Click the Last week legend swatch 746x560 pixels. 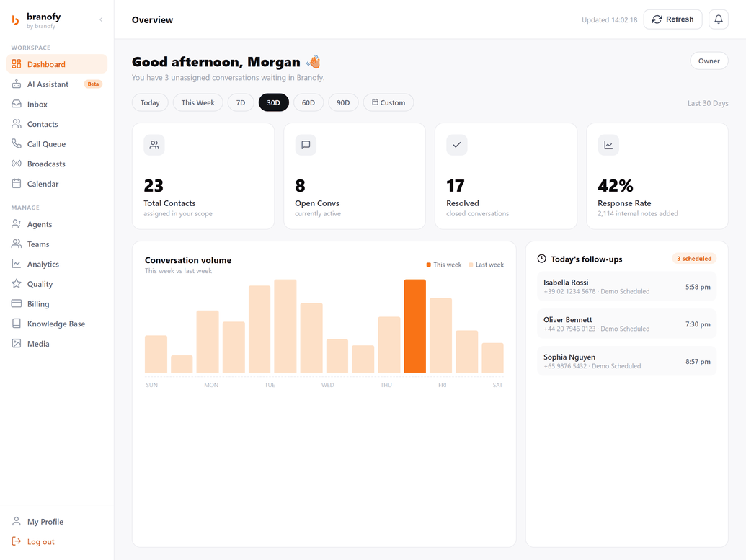471,265
